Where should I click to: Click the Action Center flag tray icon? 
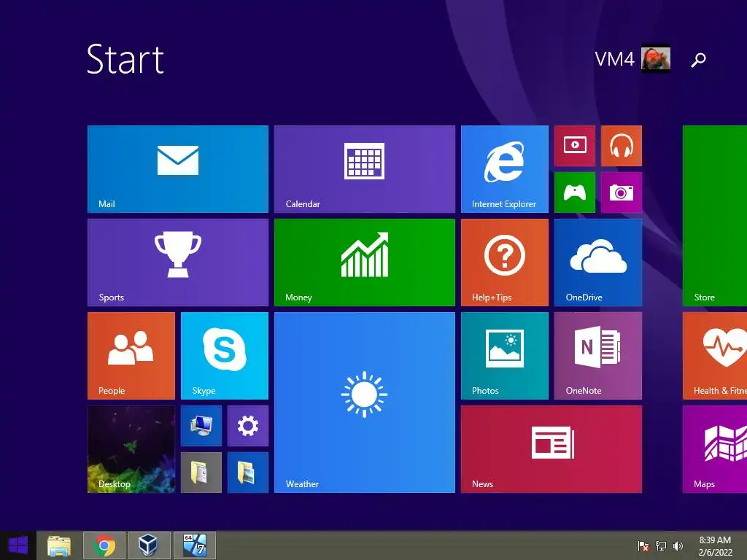[x=643, y=546]
